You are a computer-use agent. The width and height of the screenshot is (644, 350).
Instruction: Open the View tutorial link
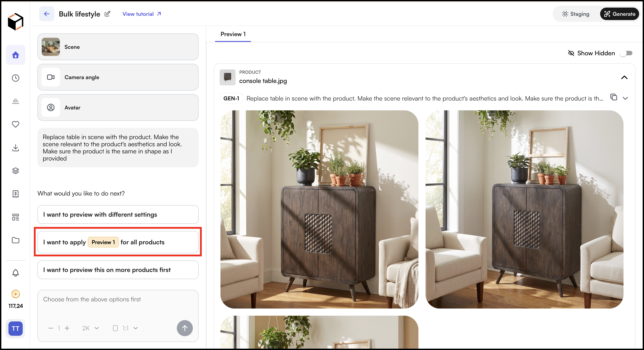141,14
